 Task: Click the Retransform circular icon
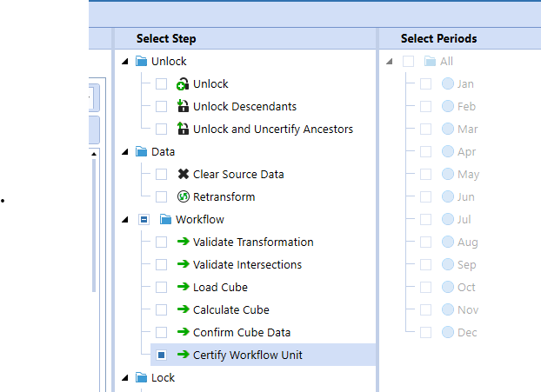click(183, 196)
